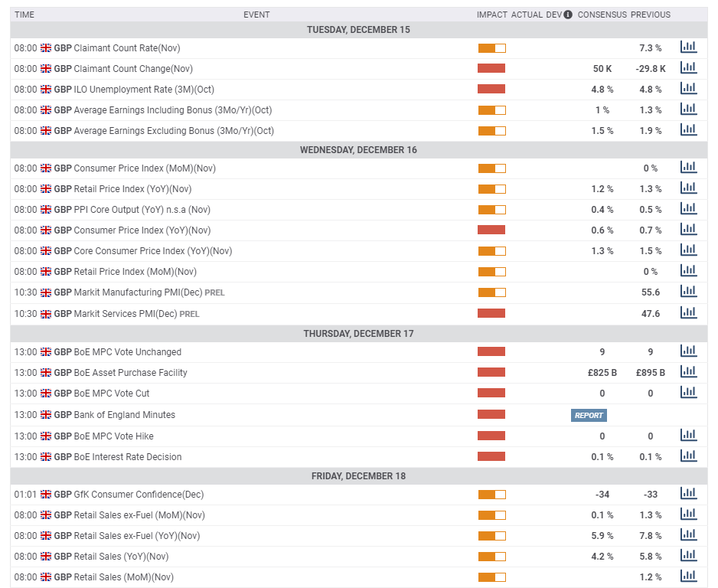The image size is (718, 588).
Task: Click the info icon next to DEV
Action: coord(568,15)
